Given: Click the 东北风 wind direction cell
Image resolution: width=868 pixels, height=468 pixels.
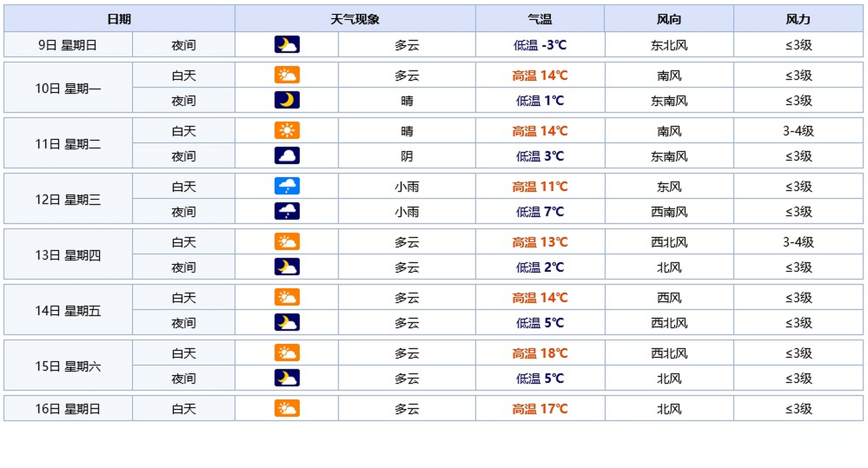Looking at the screenshot, I should [669, 45].
